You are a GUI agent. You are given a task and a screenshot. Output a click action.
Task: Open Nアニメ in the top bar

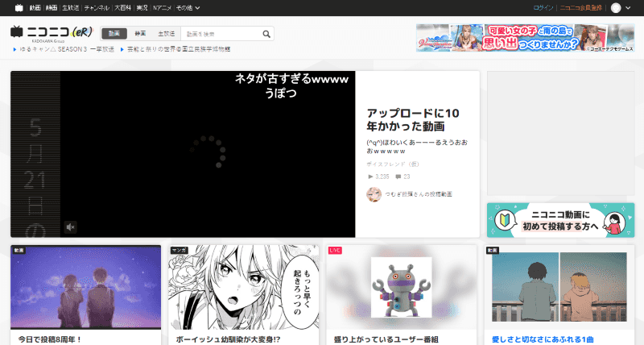pos(162,8)
